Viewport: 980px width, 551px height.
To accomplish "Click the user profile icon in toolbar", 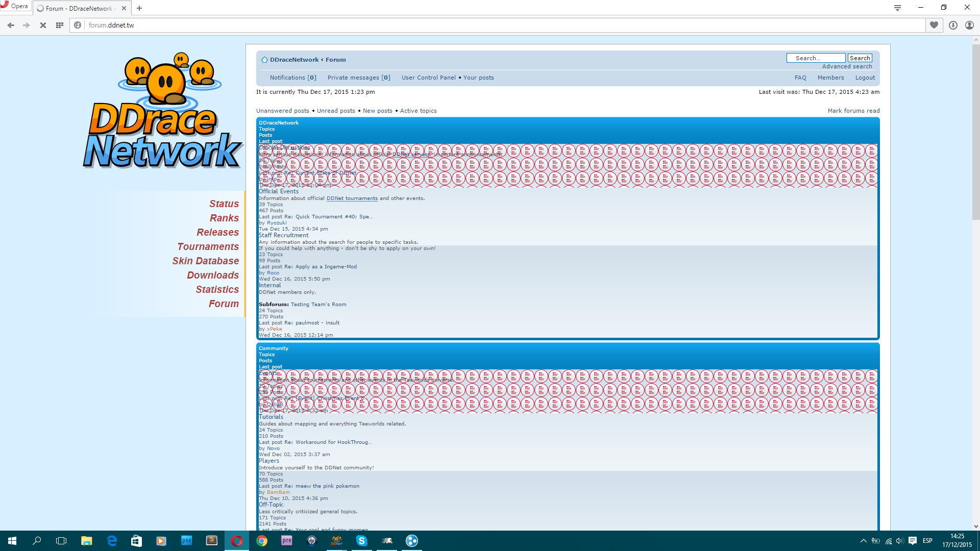I will 969,25.
